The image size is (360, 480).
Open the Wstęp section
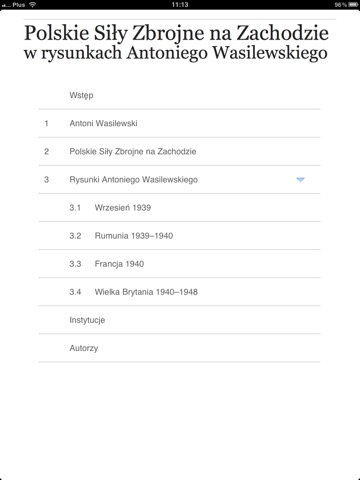pyautogui.click(x=179, y=95)
